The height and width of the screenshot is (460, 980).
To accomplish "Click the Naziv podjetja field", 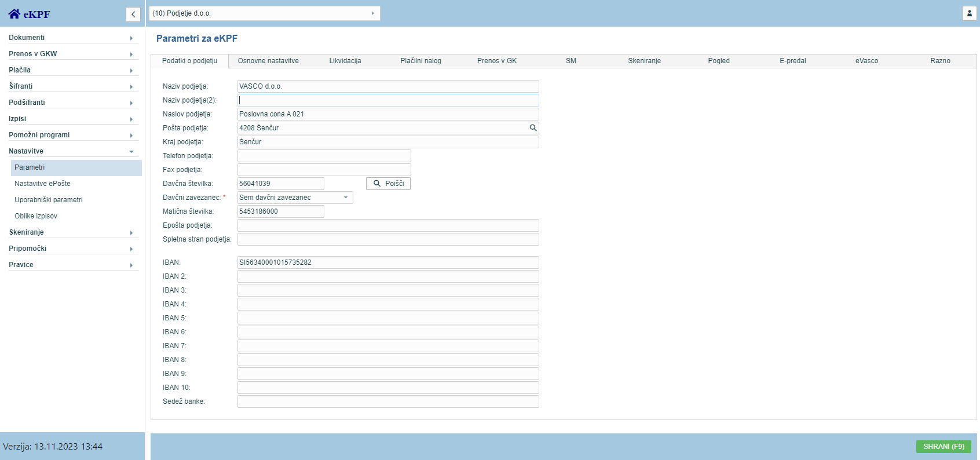I will 388,86.
